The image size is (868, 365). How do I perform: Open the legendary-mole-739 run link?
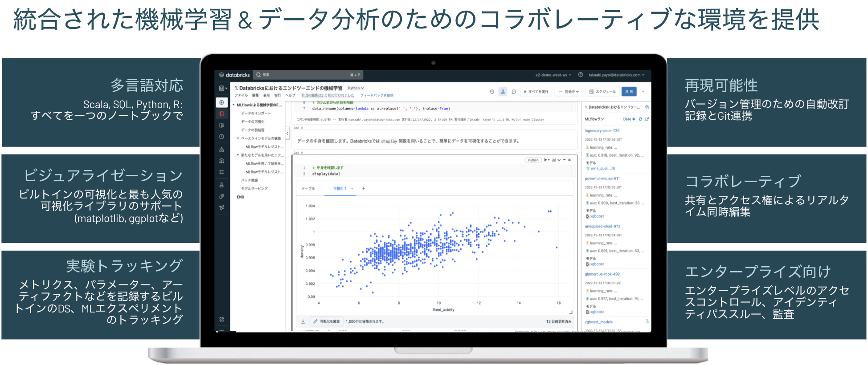tap(602, 131)
